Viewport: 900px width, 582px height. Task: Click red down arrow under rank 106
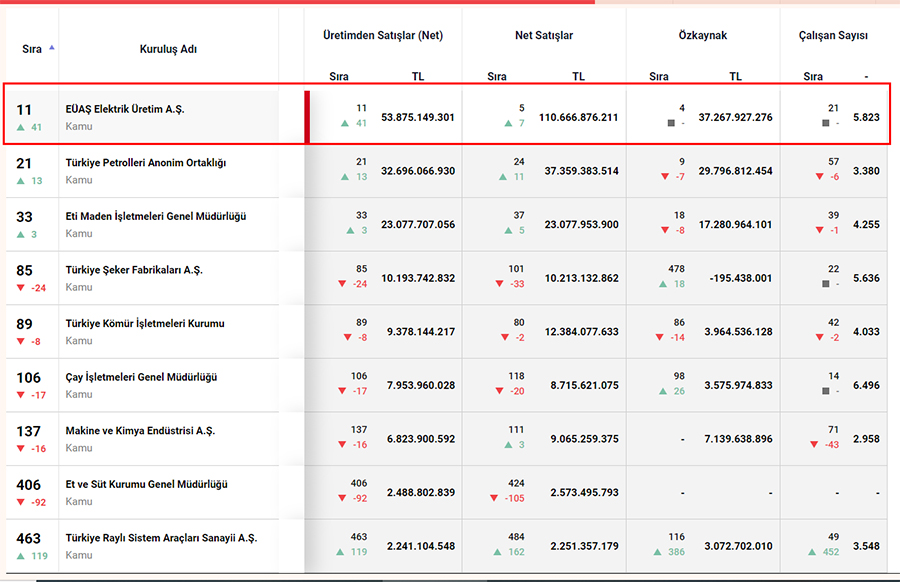tap(21, 395)
